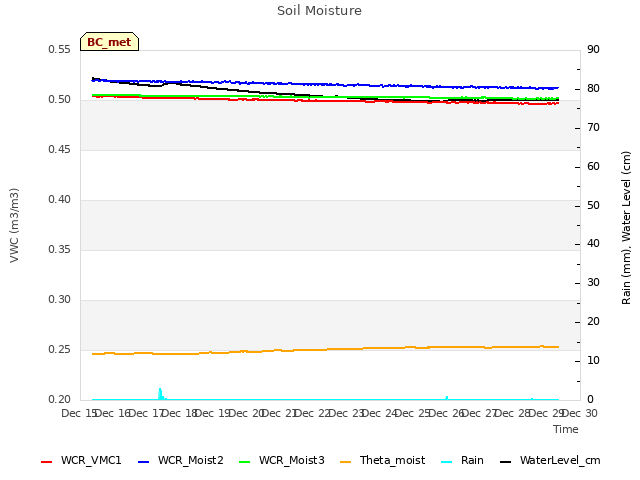Viewport: 640px width, 480px height.
Task: Click the Dec 25 date label
Action: (x=413, y=414)
